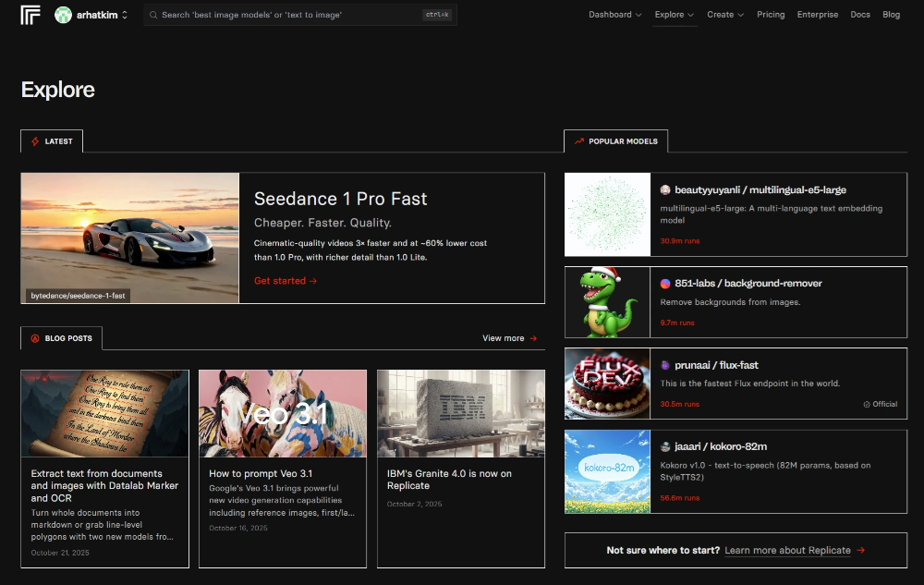Viewport: 924px width, 585px height.
Task: Click View more blog posts
Action: click(x=509, y=338)
